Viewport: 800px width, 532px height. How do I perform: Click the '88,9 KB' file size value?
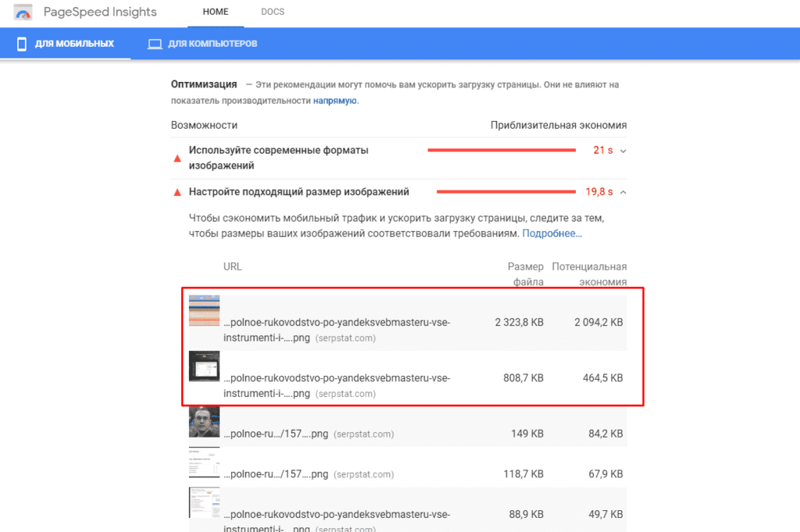pyautogui.click(x=526, y=514)
